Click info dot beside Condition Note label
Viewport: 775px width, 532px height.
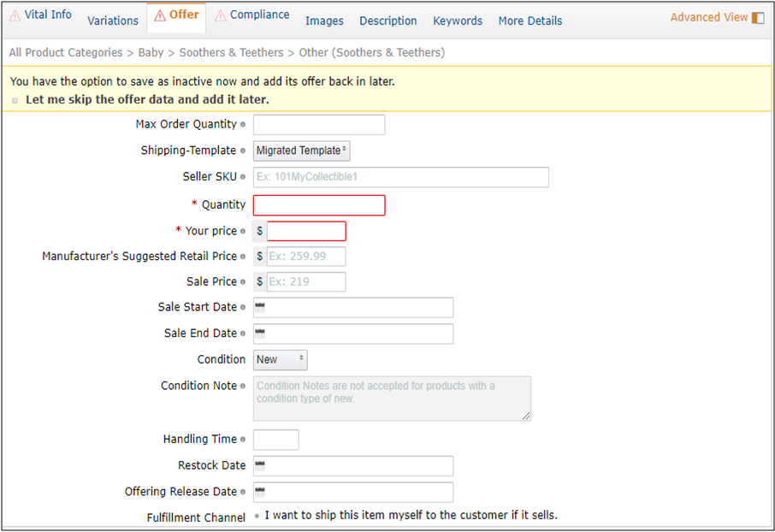pos(243,387)
